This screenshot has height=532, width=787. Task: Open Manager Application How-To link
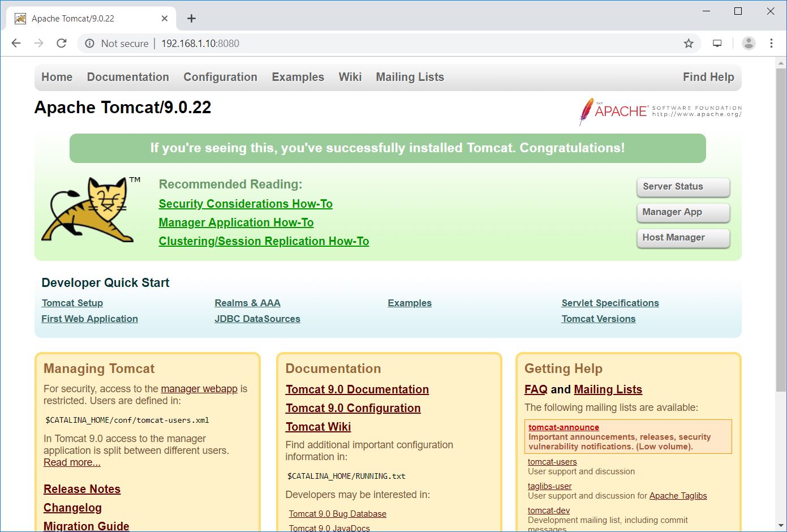click(x=236, y=222)
